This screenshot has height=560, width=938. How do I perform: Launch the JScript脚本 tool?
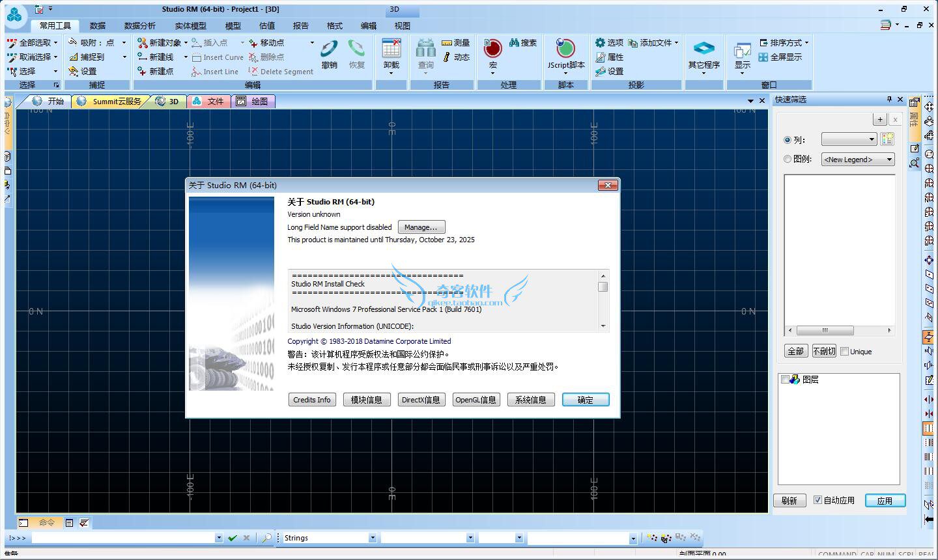(565, 49)
